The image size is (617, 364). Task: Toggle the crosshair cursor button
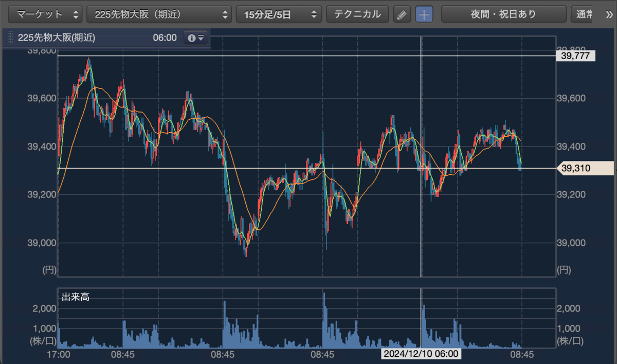(x=424, y=14)
